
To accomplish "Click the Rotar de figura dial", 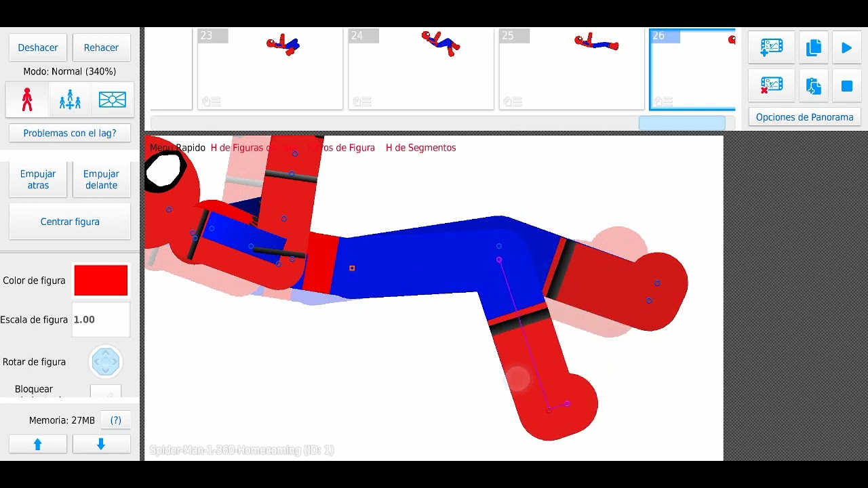I will pos(105,362).
